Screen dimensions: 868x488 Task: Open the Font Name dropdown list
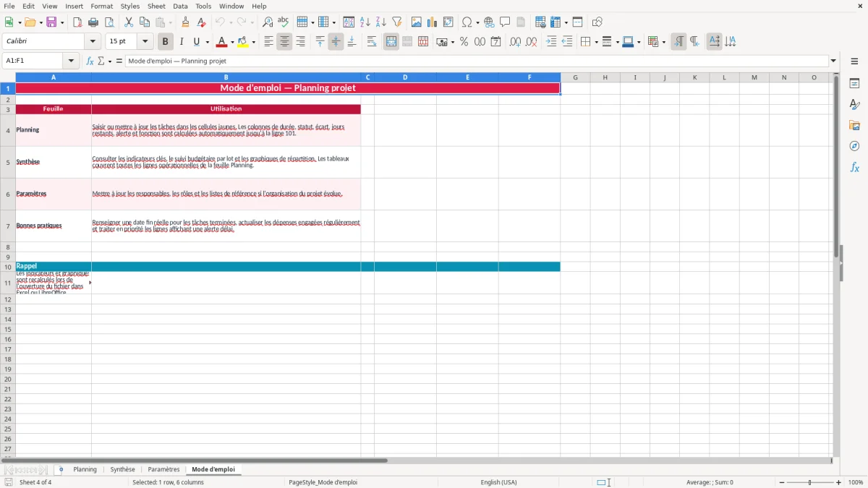click(x=93, y=42)
